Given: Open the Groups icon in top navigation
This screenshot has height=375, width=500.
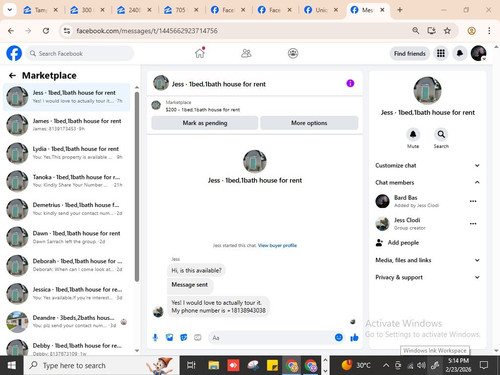Looking at the screenshot, I should point(293,53).
